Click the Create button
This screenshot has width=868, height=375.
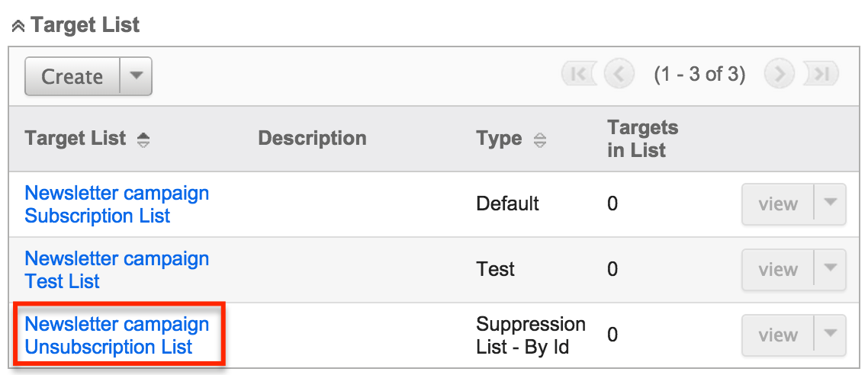(x=72, y=77)
